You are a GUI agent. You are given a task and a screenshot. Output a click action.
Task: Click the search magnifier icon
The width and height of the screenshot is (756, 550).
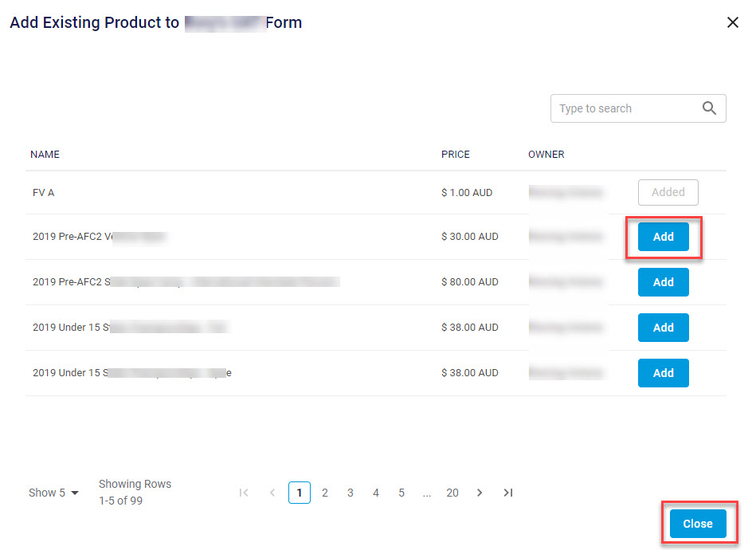[x=709, y=108]
